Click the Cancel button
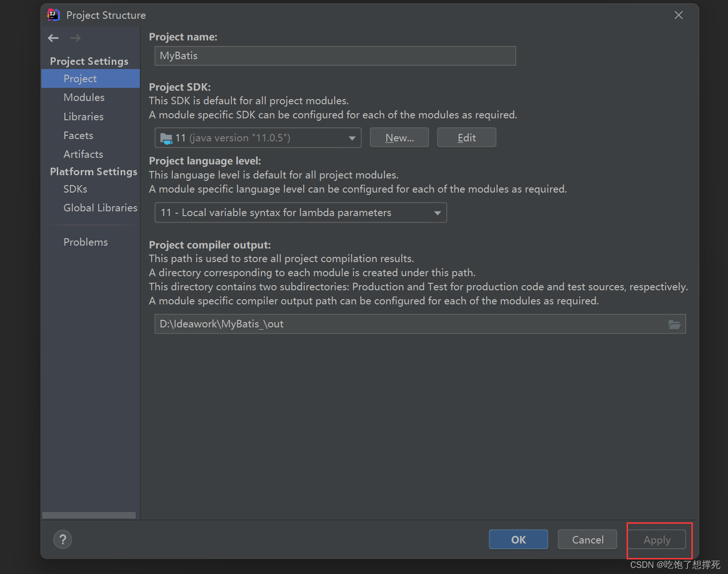The image size is (728, 574). (x=588, y=539)
